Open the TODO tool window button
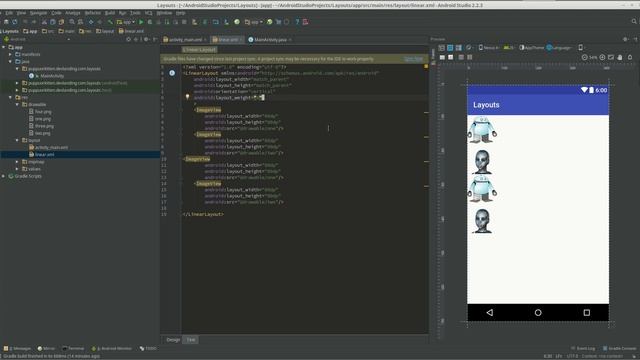The width and height of the screenshot is (640, 360). (148, 349)
